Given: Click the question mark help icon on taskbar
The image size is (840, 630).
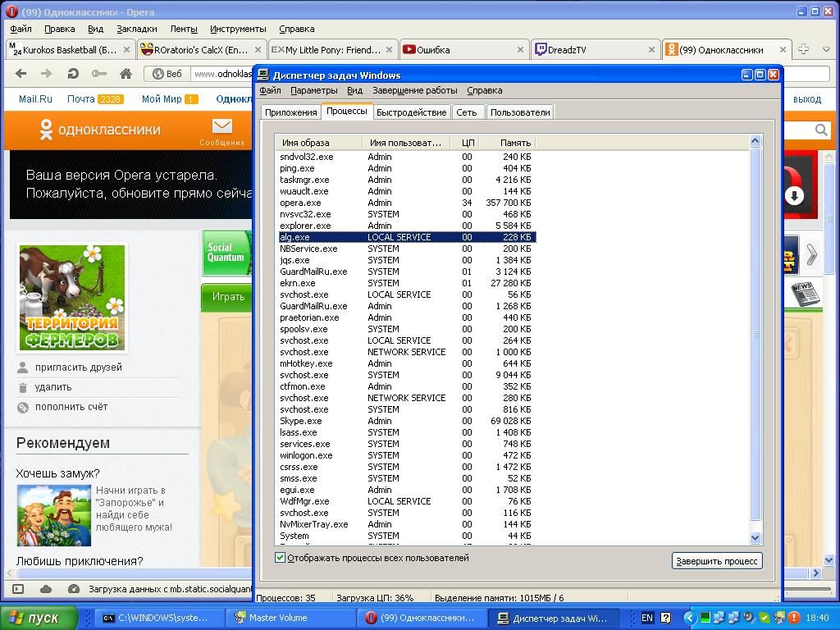Looking at the screenshot, I should (666, 618).
